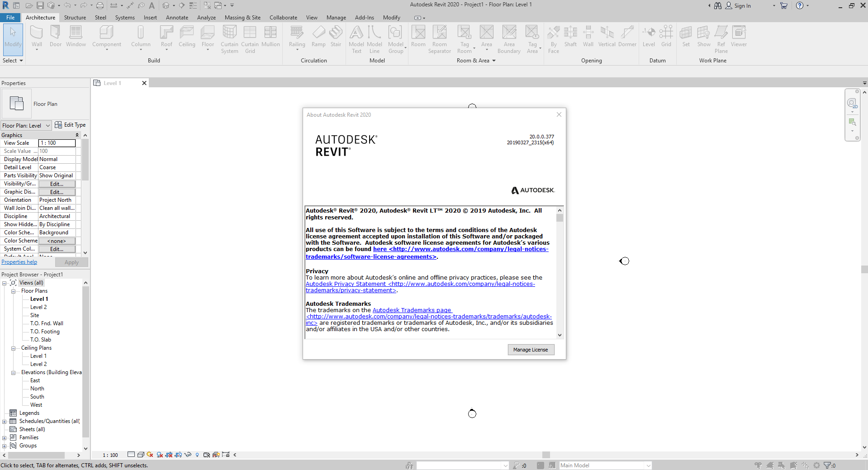Open the Massing & Site tab
Viewport: 868px width, 470px height.
pos(242,18)
